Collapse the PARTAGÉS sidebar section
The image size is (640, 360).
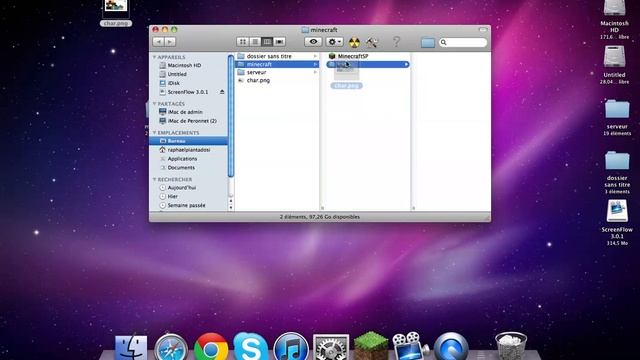[x=155, y=104]
